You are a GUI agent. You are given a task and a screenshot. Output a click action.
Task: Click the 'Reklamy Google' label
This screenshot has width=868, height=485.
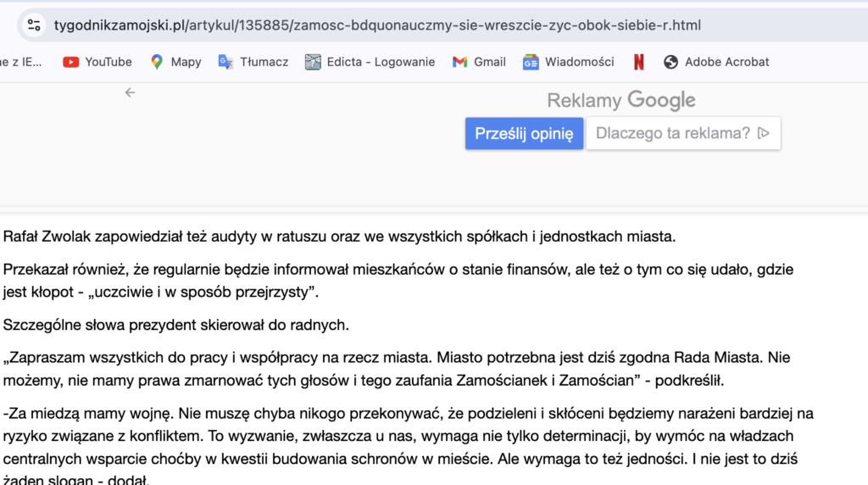(621, 101)
